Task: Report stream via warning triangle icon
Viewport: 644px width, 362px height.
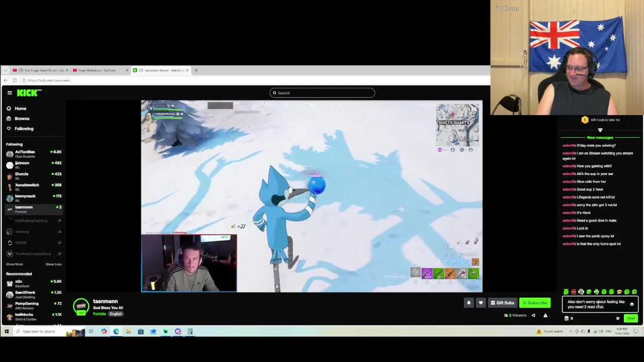Action: pos(545,316)
